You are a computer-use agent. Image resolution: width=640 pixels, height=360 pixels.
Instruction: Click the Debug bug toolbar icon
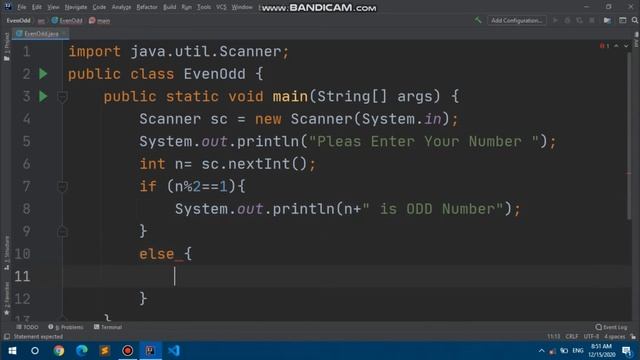(567, 20)
